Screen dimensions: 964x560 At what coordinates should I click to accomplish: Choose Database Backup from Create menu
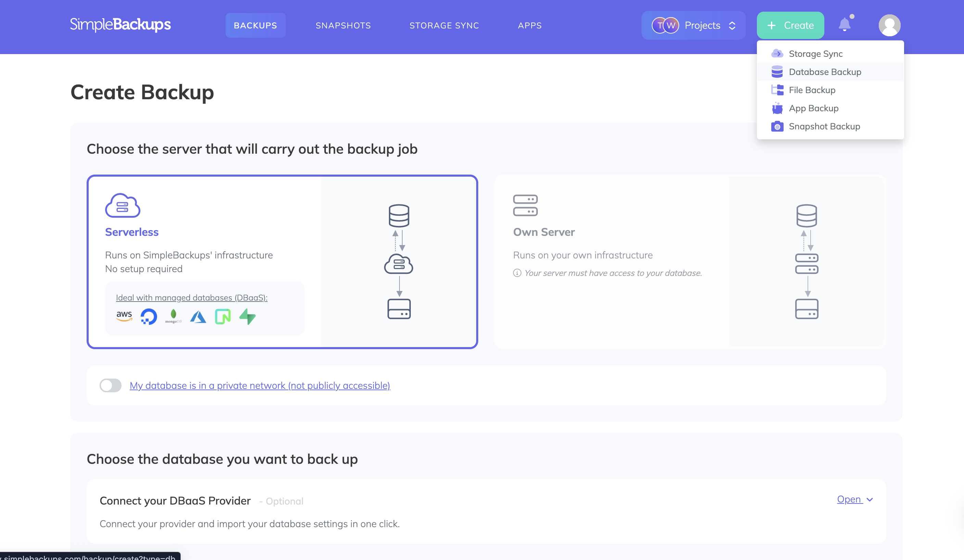[825, 72]
